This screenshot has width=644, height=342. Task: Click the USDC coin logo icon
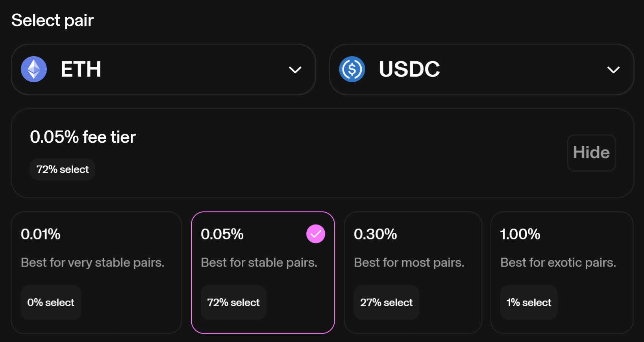[x=352, y=69]
